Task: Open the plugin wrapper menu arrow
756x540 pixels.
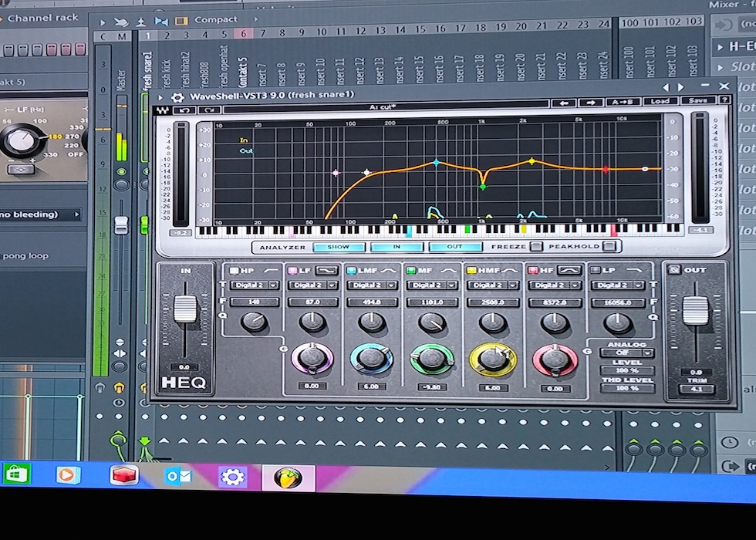Action: (160, 98)
